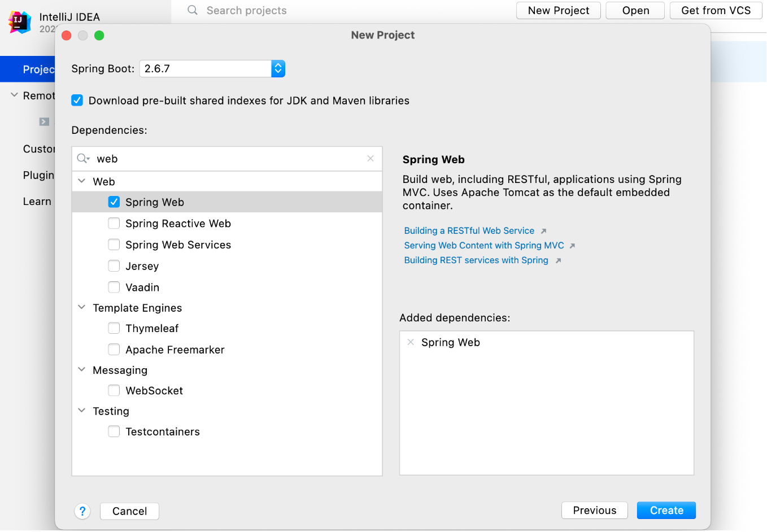Open the external arrow beside Serving Web Content
The image size is (767, 532).
click(572, 246)
